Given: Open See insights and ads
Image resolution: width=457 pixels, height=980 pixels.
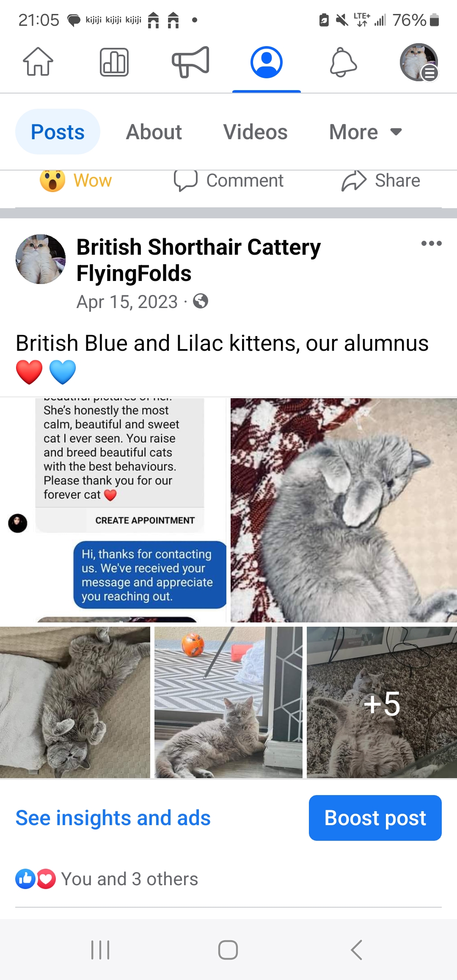Looking at the screenshot, I should pos(113,818).
